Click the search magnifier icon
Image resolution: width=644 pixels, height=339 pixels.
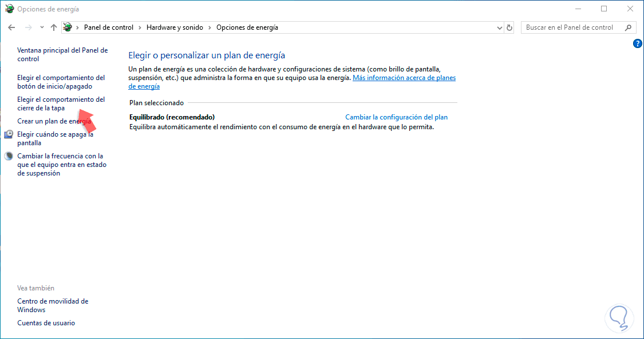coord(627,27)
